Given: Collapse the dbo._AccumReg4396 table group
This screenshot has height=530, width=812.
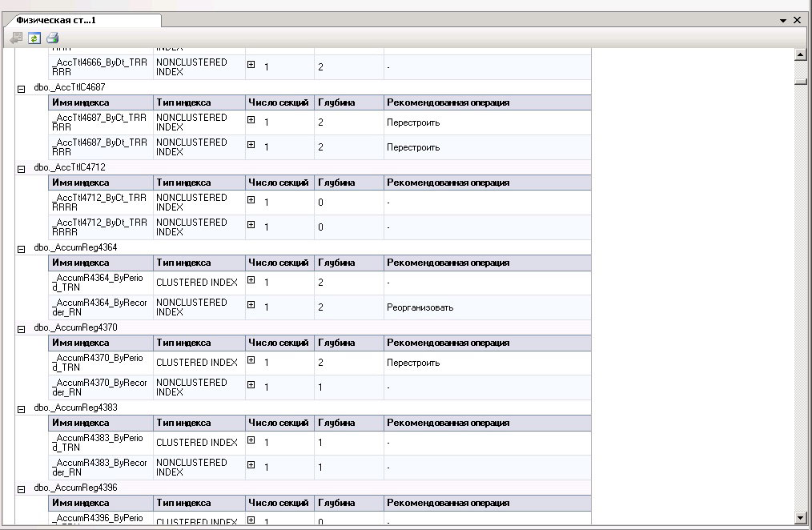Looking at the screenshot, I should pos(22,489).
